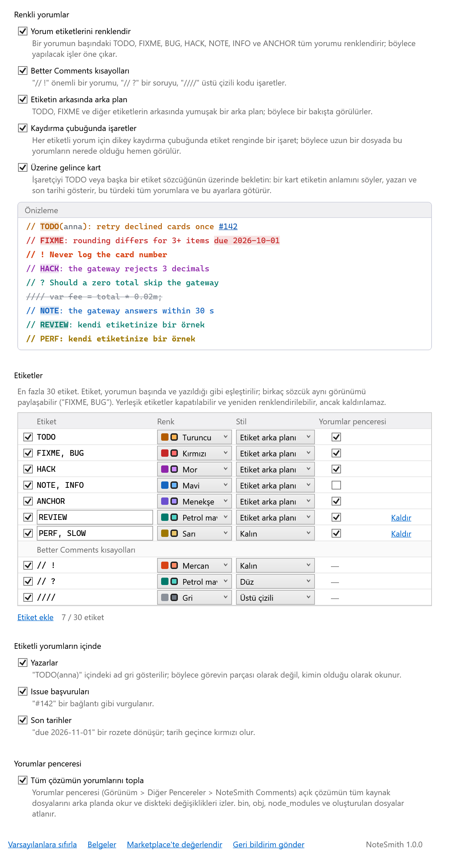Click the Etiket ekle link
Viewport: 468px width, 868px height.
coord(35,617)
